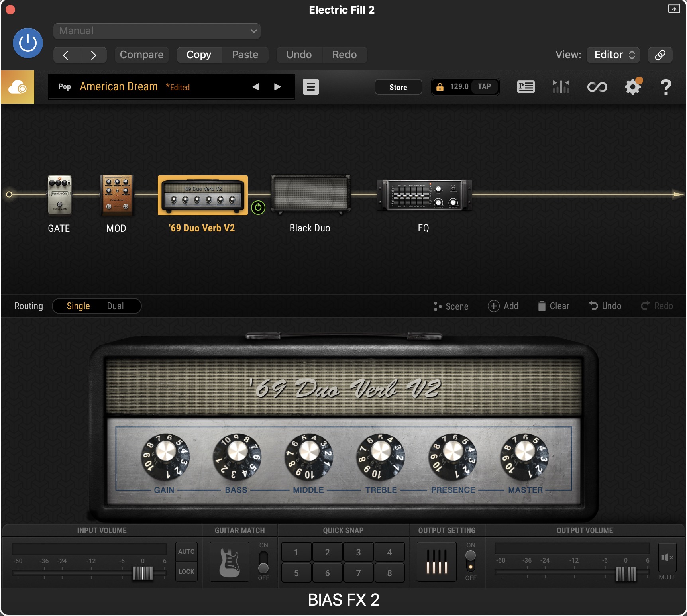
Task: Click the output volume slider handle
Action: tap(626, 574)
